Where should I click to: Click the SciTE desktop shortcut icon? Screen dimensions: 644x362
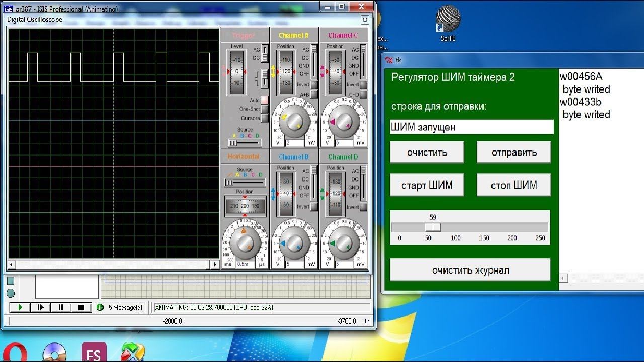pos(448,23)
